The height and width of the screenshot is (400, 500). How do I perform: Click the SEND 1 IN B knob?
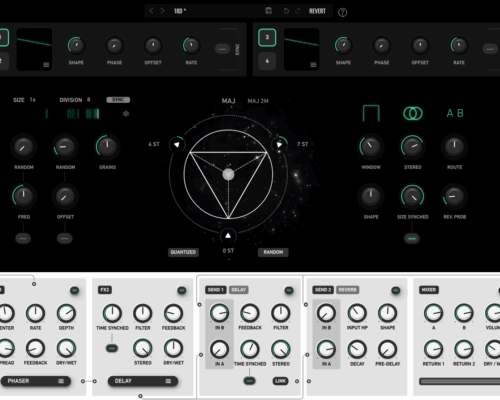219,313
